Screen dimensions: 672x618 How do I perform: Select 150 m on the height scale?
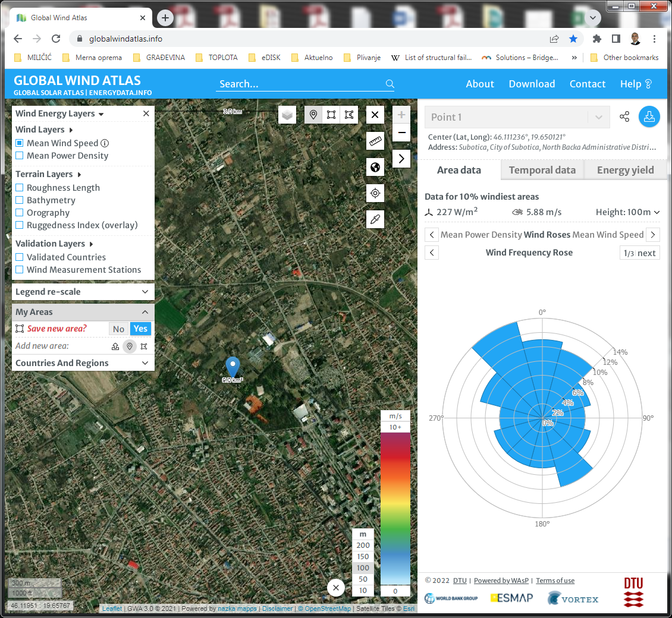tap(363, 557)
